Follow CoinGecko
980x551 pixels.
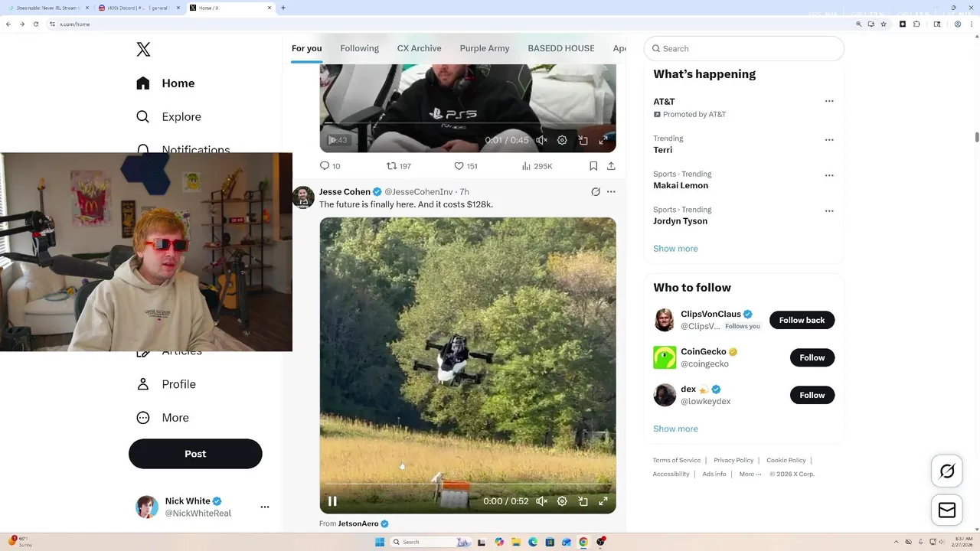812,357
